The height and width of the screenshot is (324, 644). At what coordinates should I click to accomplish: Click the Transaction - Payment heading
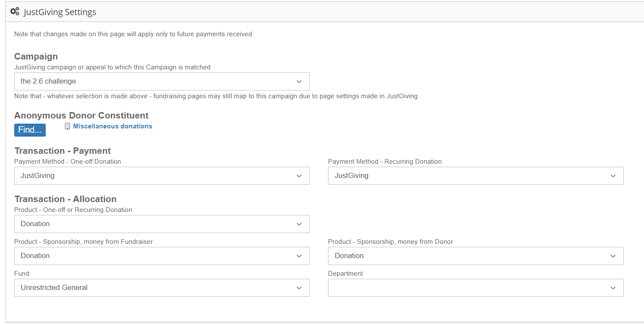(x=63, y=151)
